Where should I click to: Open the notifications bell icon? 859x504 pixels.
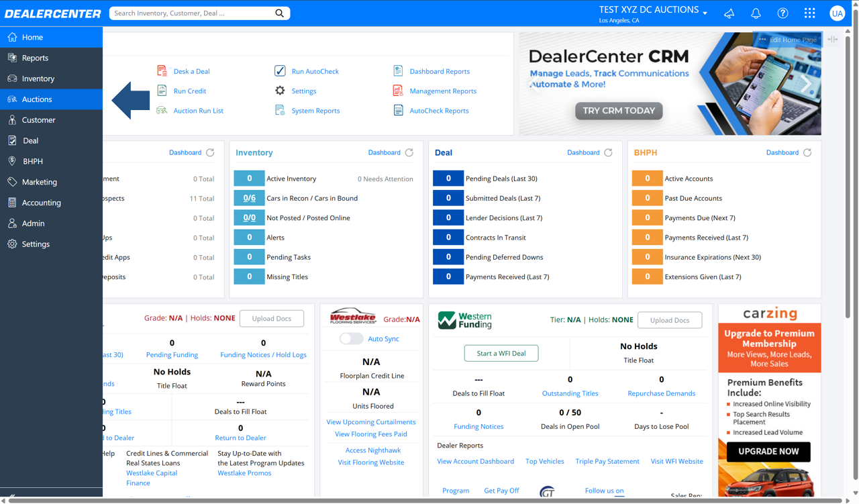pyautogui.click(x=756, y=13)
